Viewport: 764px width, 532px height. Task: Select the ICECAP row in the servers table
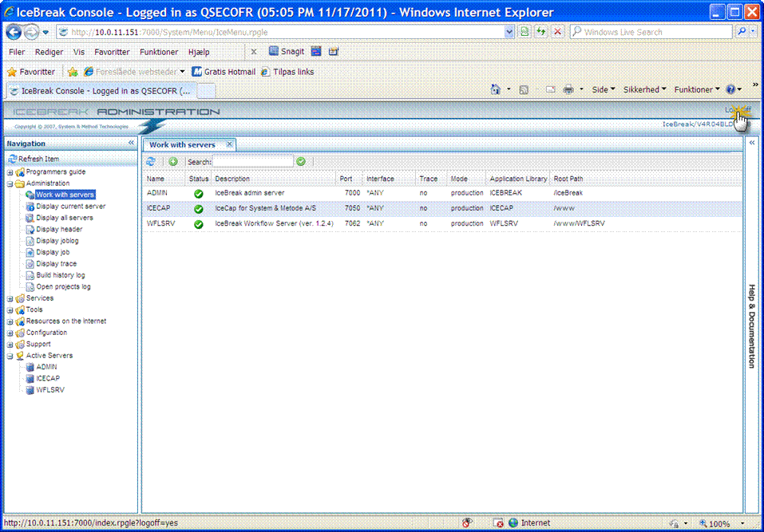tap(442, 208)
